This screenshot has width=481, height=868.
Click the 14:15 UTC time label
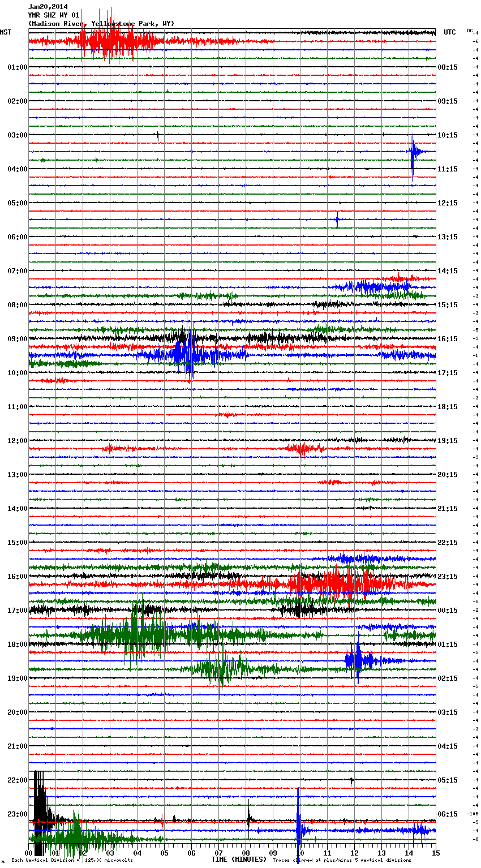click(x=448, y=271)
